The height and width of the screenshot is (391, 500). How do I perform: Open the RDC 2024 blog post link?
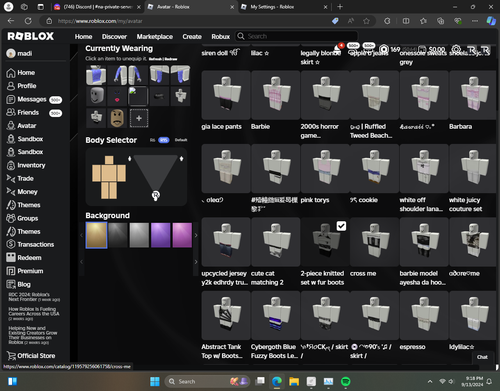coord(34,297)
